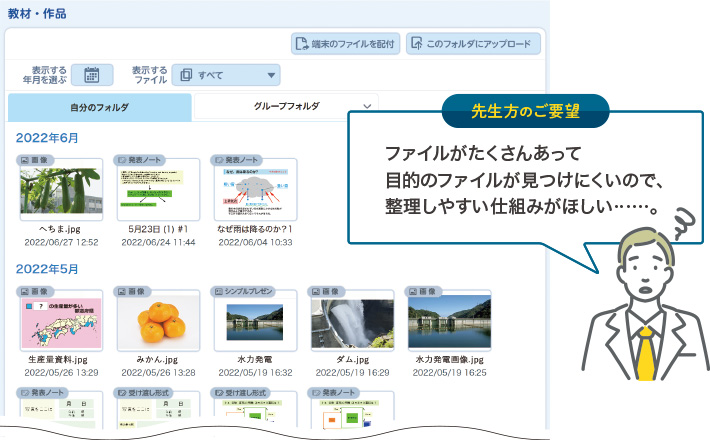Open the 5月23日 (1) #1 note thumbnail

point(158,191)
